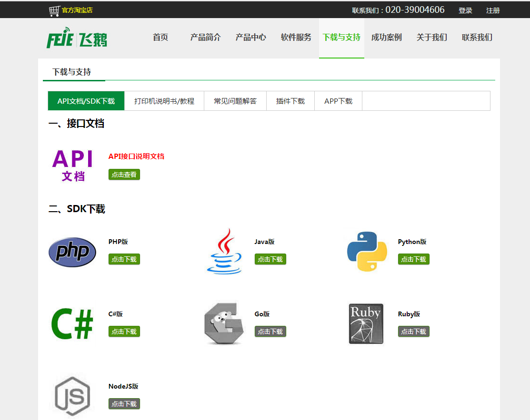Screen dimensions: 530x420
Task: Click the 下载与支持 section title
Action: [x=71, y=72]
